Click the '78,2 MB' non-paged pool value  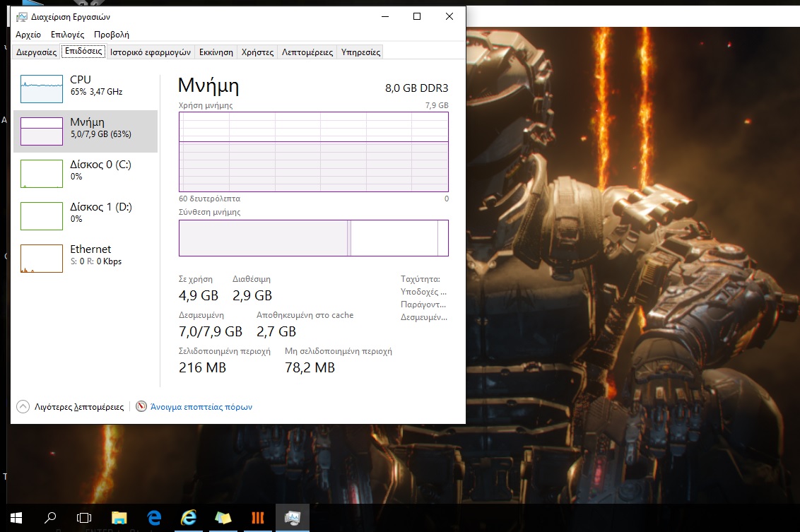pos(310,367)
